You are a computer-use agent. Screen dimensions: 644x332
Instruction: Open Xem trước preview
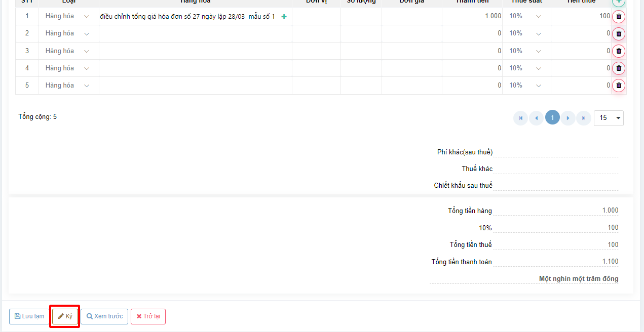pos(104,316)
